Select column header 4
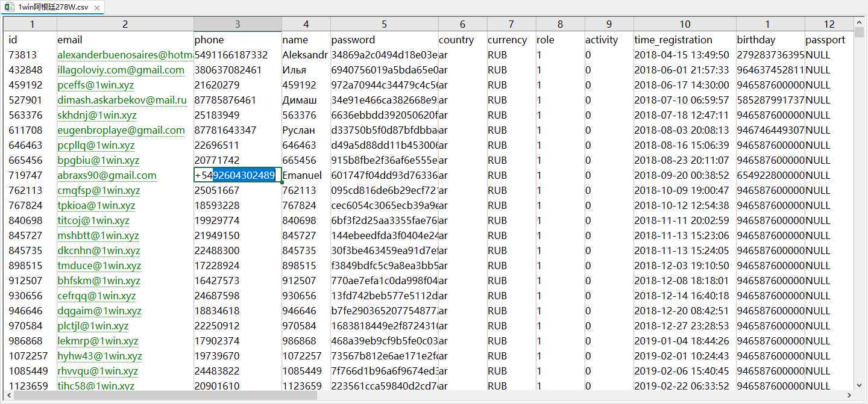Screen dimensions: 868x404 [x=306, y=24]
